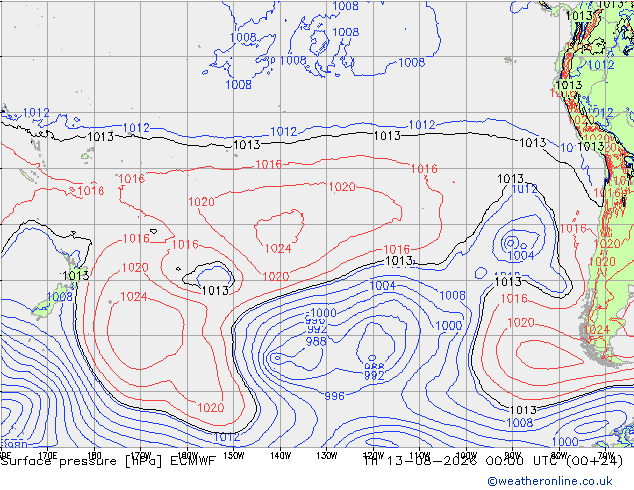Image resolution: width=634 pixels, height=490 pixels.
Task: Click the black '1013' label on New Zealand
Action: coord(76,276)
